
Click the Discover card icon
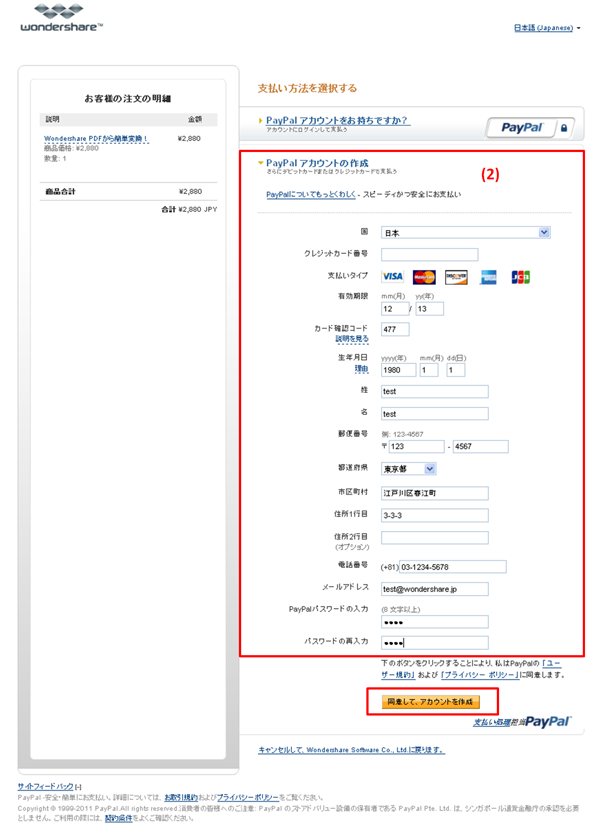[x=456, y=276]
